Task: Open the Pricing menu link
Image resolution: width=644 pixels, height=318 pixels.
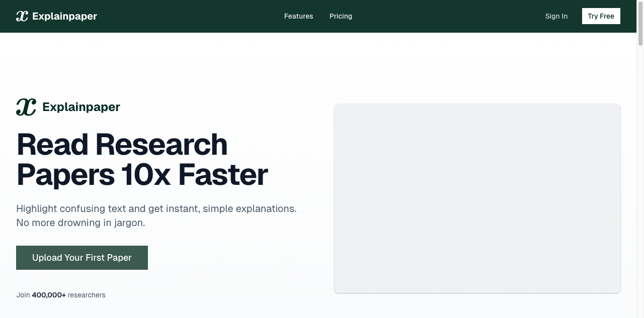Action: tap(341, 16)
